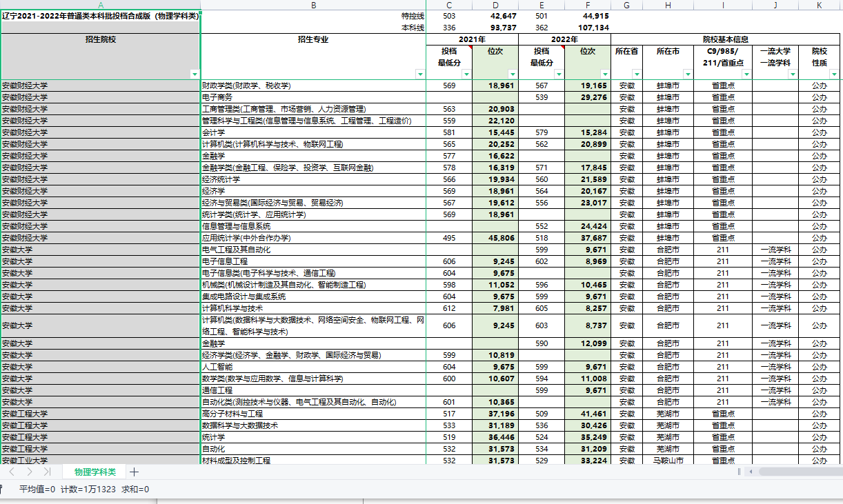Go to next sheet with right arrow
The width and height of the screenshot is (843, 504).
(x=29, y=472)
